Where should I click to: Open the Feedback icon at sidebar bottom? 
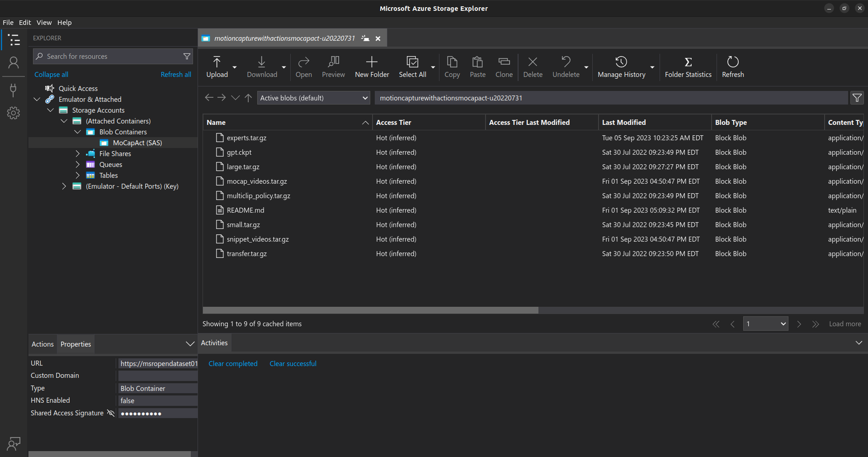click(x=14, y=443)
